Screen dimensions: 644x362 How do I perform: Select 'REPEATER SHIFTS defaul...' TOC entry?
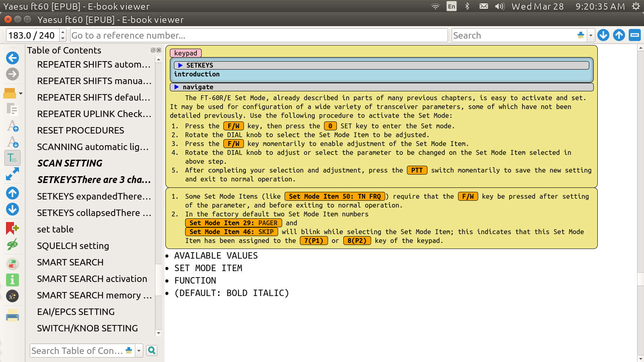[x=94, y=97]
